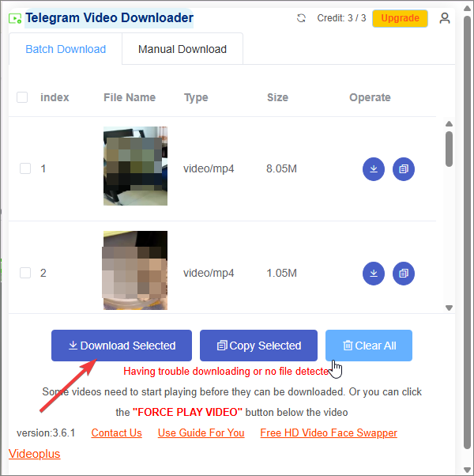This screenshot has height=476, width=474.
Task: Open the Contact Us link
Action: tap(116, 433)
